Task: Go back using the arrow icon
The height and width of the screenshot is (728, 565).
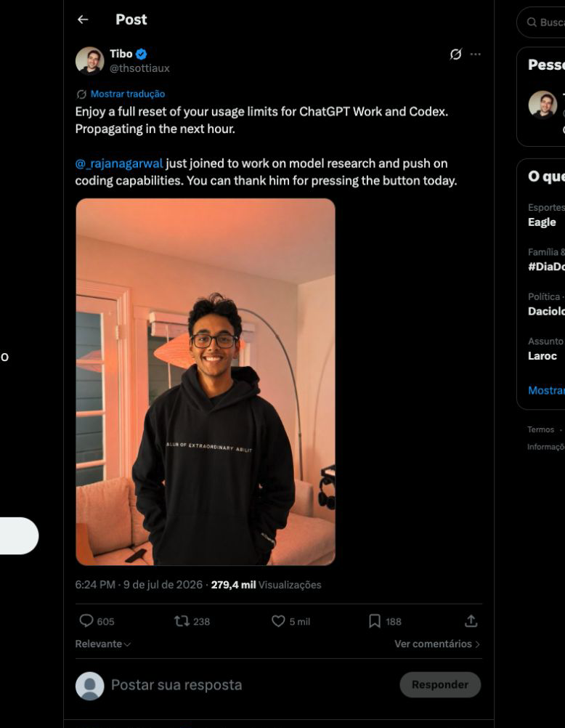Action: point(83,20)
